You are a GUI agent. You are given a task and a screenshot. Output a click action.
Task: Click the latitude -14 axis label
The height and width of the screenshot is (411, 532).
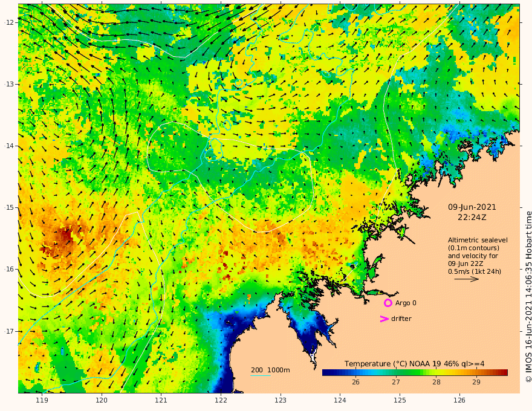[x=9, y=146]
